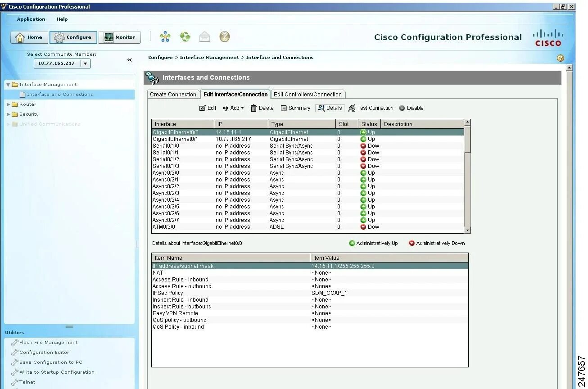Click the Interface Management breadcrumb text
Image resolution: width=588 pixels, height=389 pixels.
209,58
